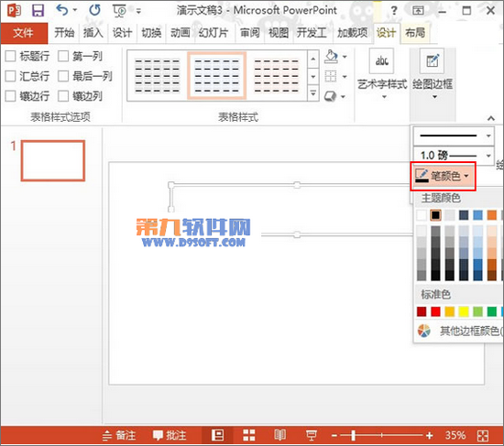The width and height of the screenshot is (504, 446).
Task: Open the 绘图边框 (Draw Borders) group icon
Action: point(433,60)
